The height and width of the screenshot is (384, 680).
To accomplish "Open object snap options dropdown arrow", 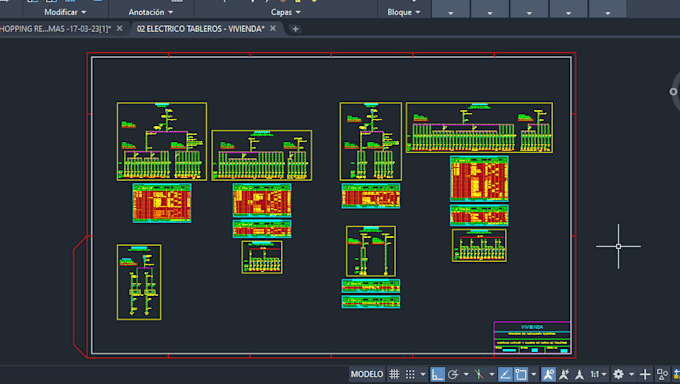I will (x=534, y=374).
